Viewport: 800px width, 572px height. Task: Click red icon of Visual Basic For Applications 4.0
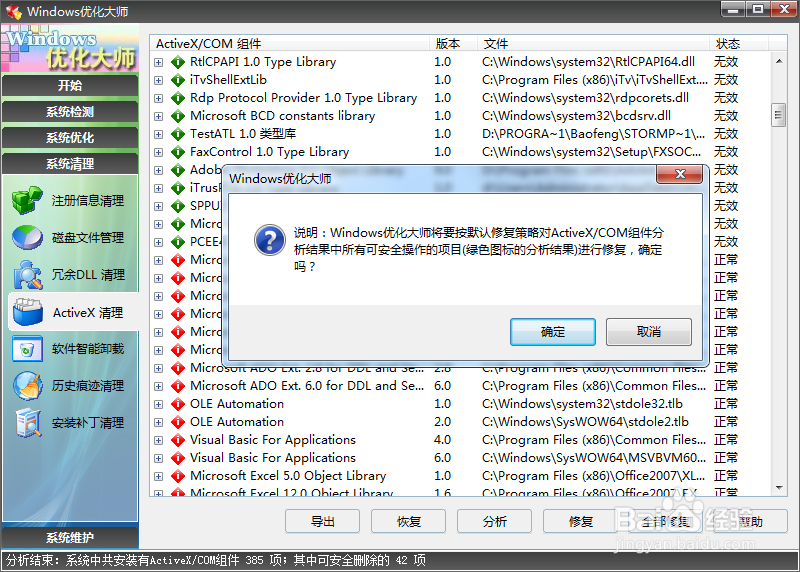point(178,440)
